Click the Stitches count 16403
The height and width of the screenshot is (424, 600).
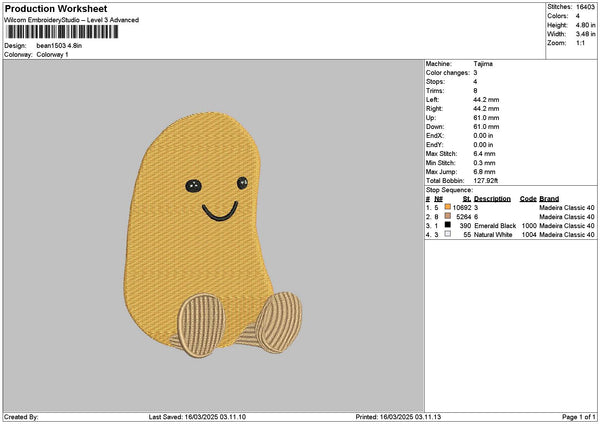click(x=587, y=7)
